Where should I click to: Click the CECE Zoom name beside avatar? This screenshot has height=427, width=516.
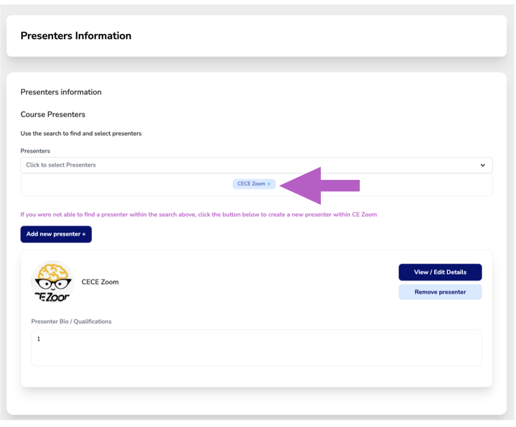pyautogui.click(x=100, y=282)
